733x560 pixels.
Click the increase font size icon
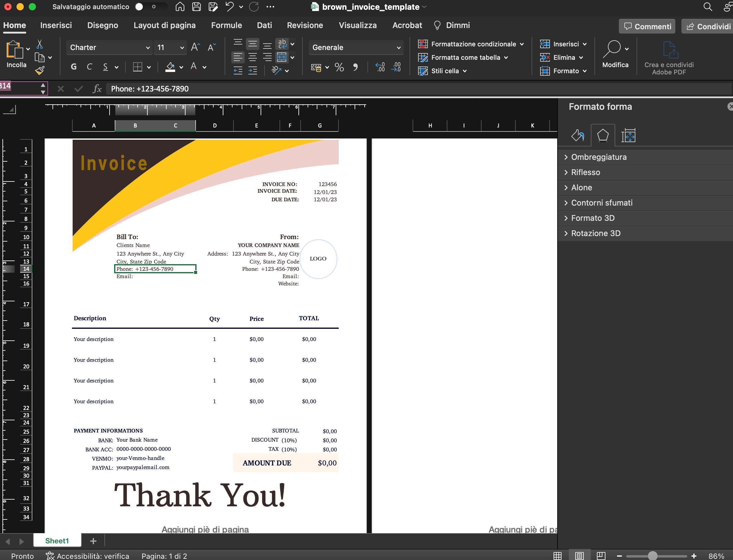[x=195, y=47]
